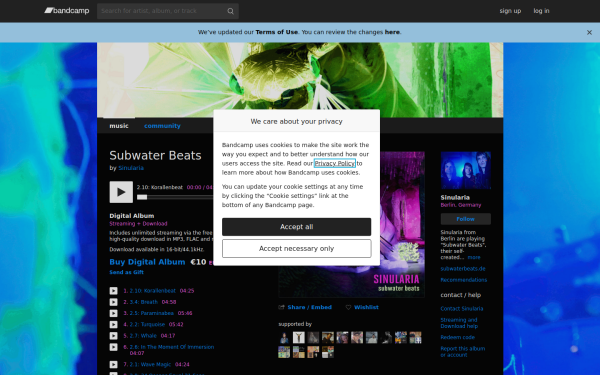This screenshot has width=600, height=375.
Task: Click the 'Subwater Beats' album title
Action: point(155,155)
